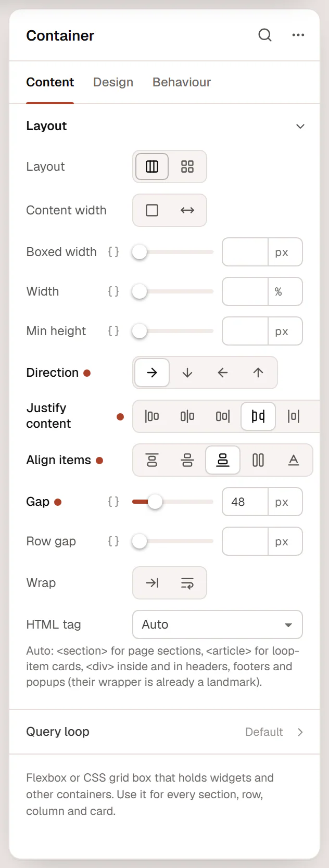The height and width of the screenshot is (868, 329).
Task: Select boxed content width square option
Action: 152,210
